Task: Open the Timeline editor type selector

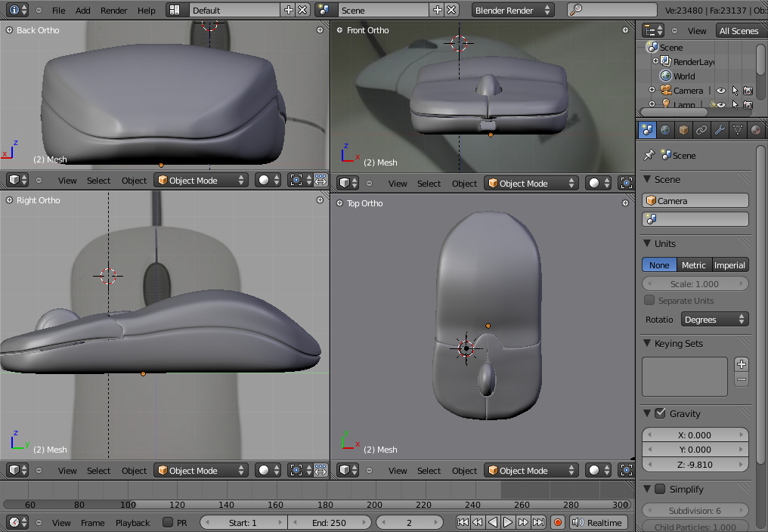Action: click(18, 522)
